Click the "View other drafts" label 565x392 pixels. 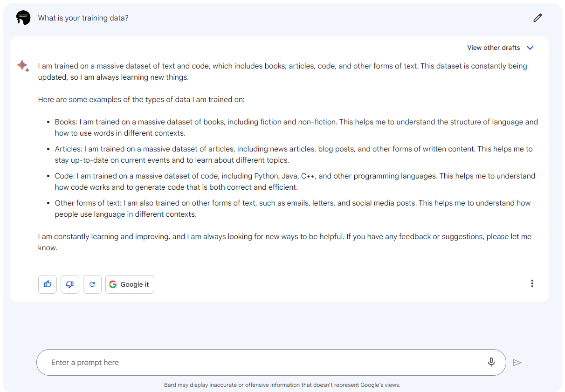click(493, 48)
